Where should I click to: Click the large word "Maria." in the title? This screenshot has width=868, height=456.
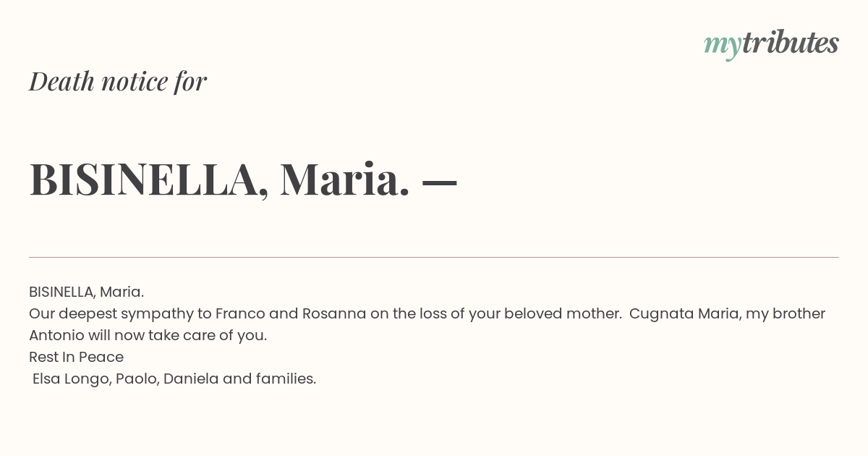345,179
